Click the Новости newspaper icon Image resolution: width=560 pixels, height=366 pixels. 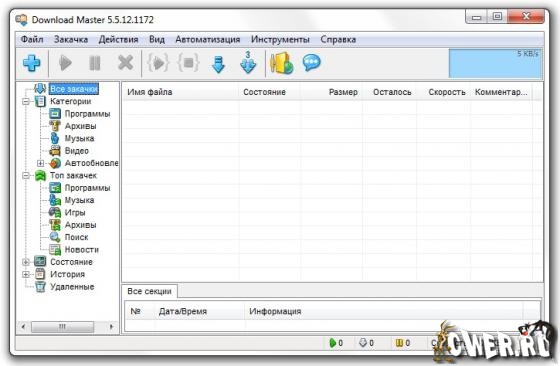[55, 250]
